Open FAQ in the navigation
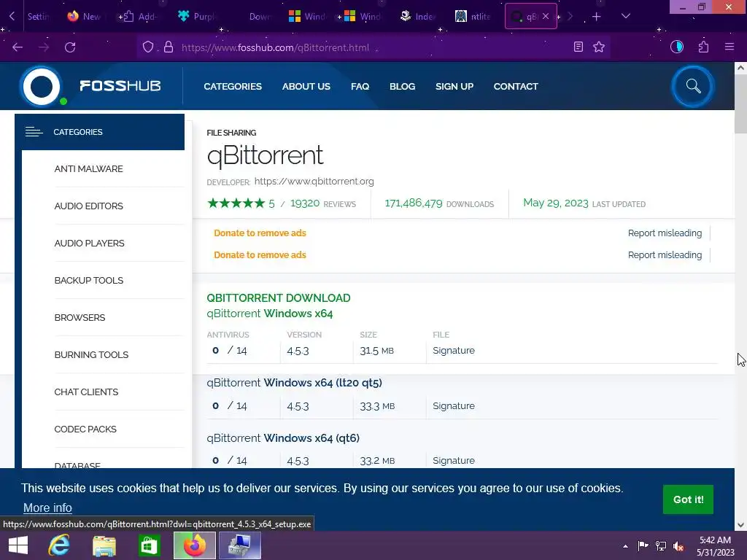This screenshot has height=560, width=747. (x=360, y=86)
